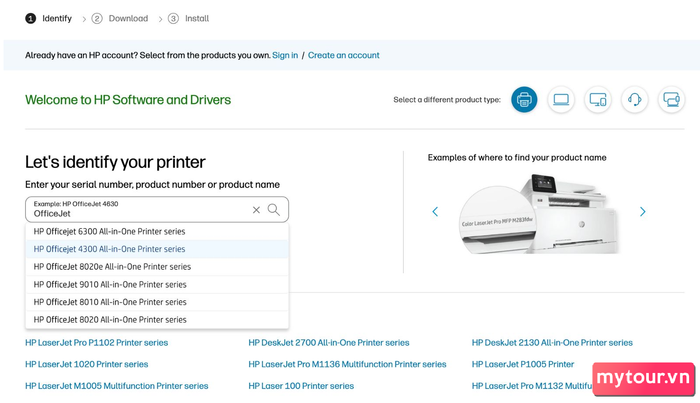Click the Color LaserJet printer example image

539,214
